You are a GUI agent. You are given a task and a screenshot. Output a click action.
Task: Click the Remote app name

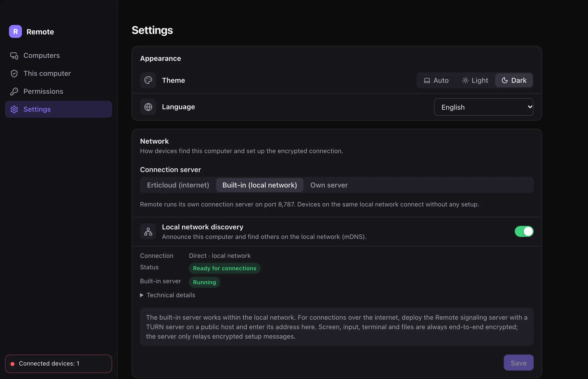coord(40,32)
